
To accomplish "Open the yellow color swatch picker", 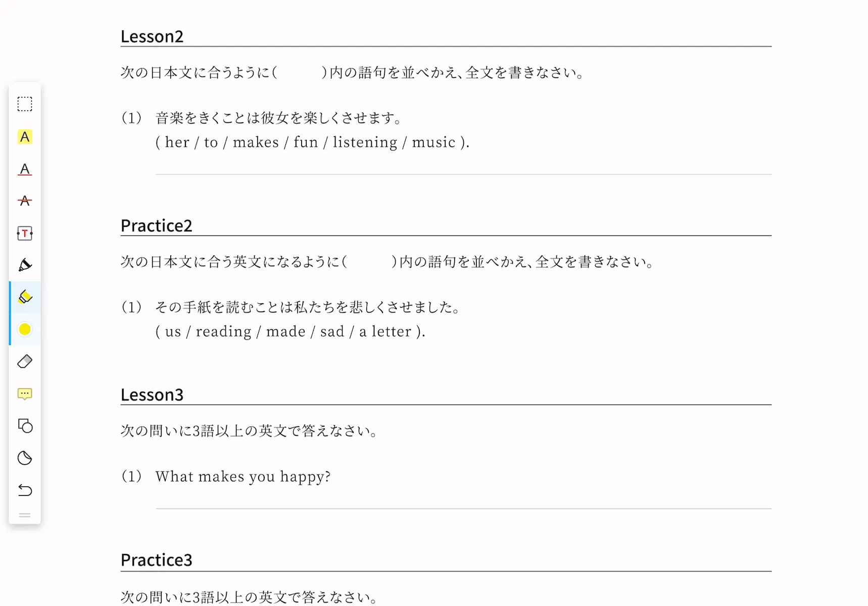I will coord(25,329).
